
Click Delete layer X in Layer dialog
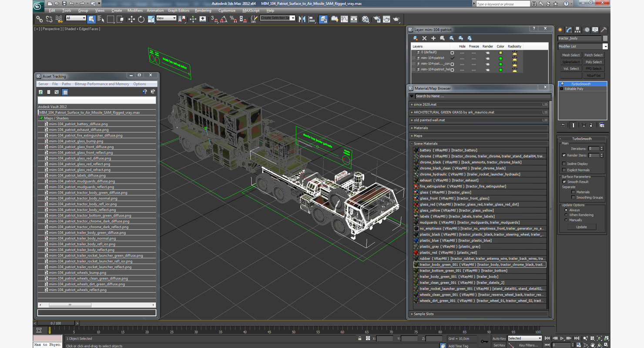point(424,38)
